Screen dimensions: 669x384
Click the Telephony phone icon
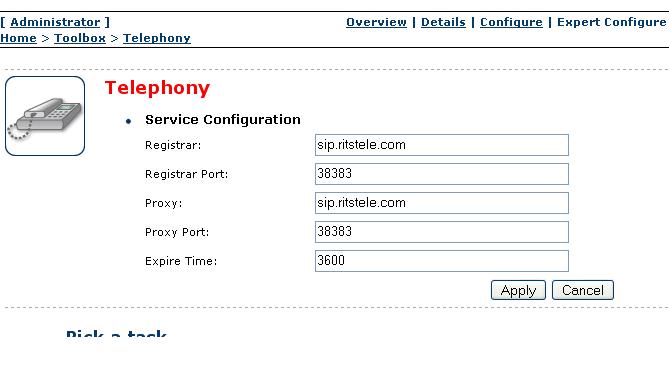click(45, 116)
